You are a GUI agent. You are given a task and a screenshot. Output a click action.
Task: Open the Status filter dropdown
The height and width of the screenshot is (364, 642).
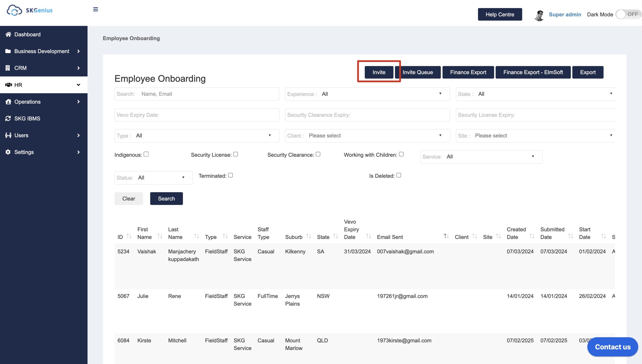pyautogui.click(x=153, y=178)
